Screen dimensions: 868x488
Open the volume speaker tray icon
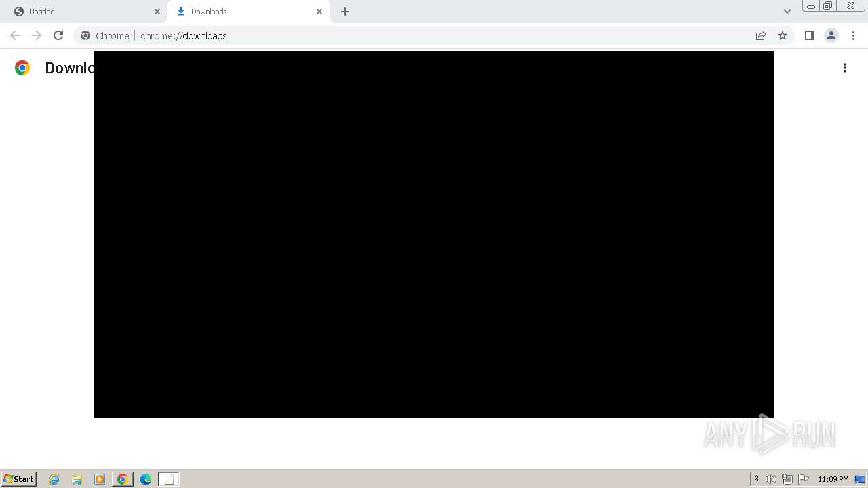(x=771, y=479)
